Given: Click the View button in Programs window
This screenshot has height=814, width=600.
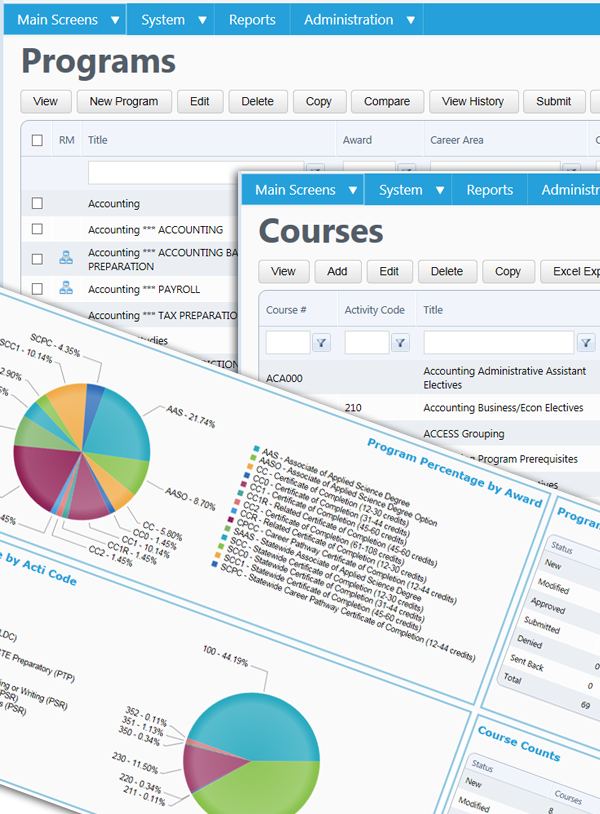Looking at the screenshot, I should 45,101.
